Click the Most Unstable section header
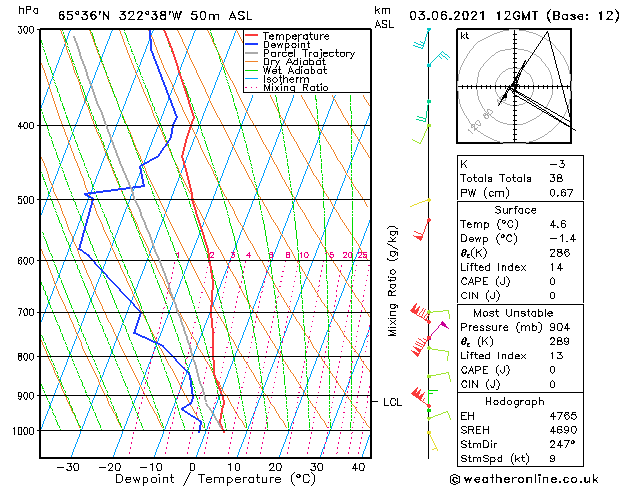The height and width of the screenshot is (486, 629). [x=513, y=313]
